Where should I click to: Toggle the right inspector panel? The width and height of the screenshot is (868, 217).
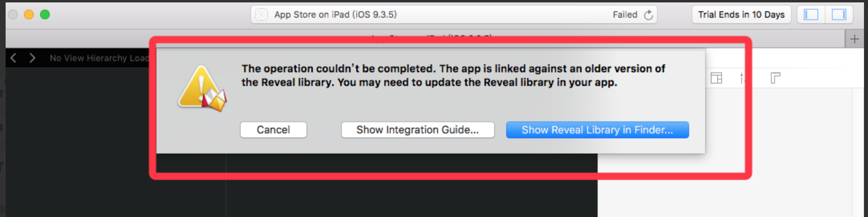point(839,15)
